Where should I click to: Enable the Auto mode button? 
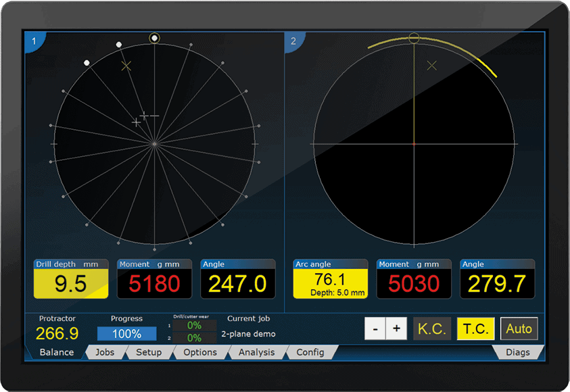tap(519, 328)
